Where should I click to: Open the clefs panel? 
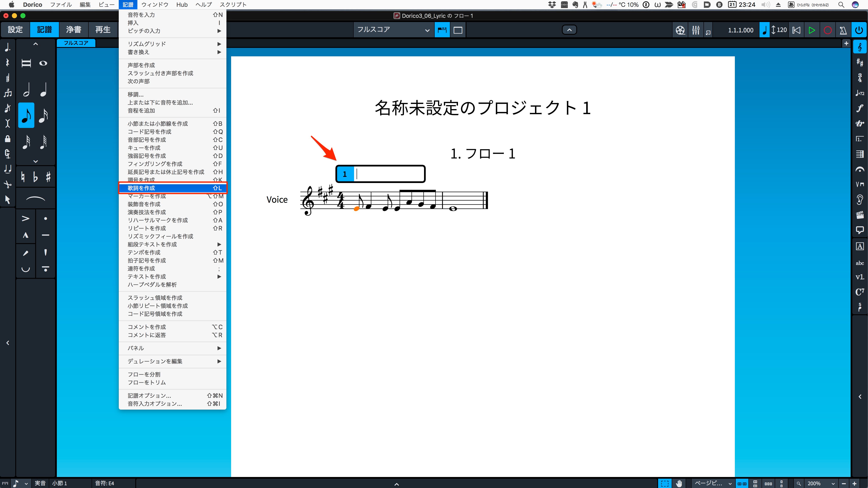pyautogui.click(x=860, y=47)
